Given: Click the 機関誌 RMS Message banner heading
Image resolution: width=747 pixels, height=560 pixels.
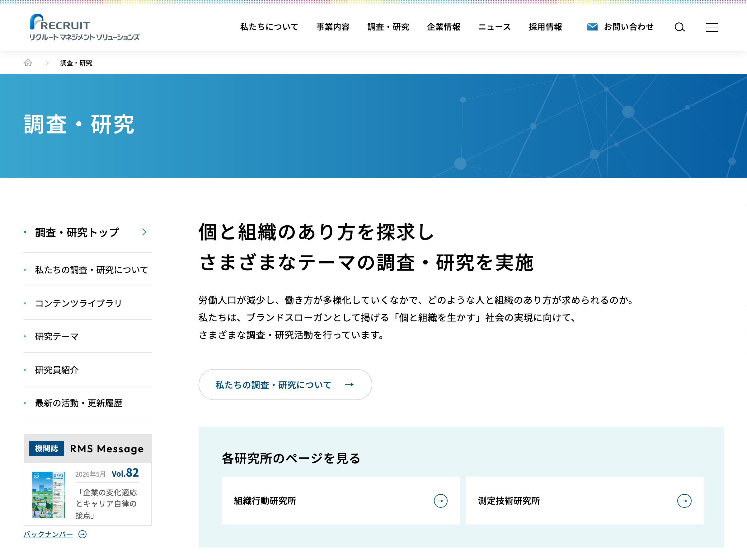Looking at the screenshot, I should (88, 449).
